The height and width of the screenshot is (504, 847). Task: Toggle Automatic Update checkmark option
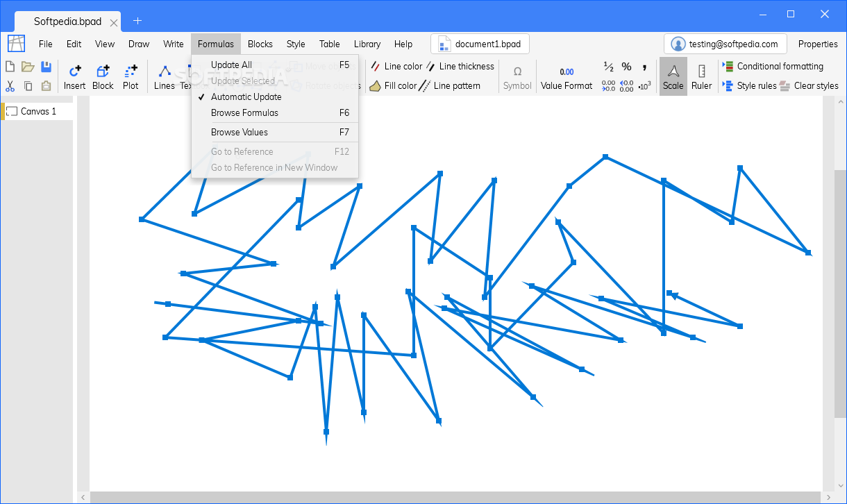point(275,96)
